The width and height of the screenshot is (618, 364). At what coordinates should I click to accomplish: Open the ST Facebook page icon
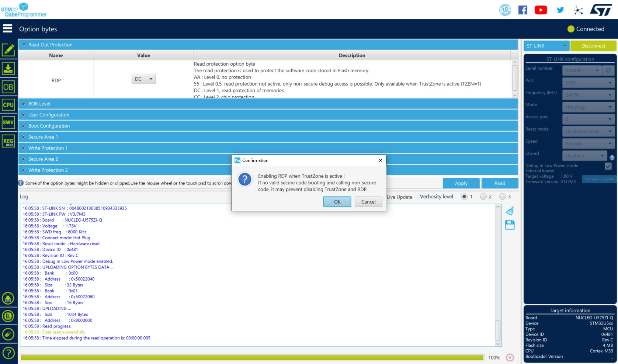pyautogui.click(x=523, y=10)
